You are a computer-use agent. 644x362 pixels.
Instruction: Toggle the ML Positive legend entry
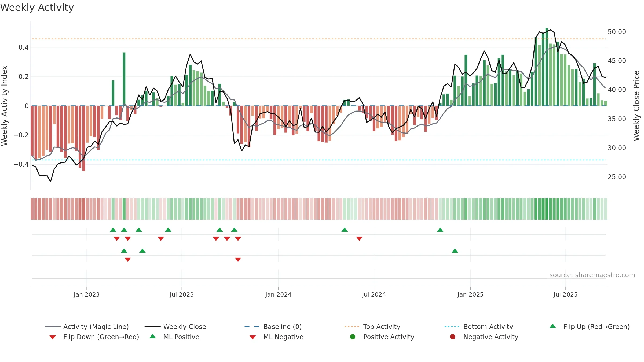coord(174,337)
